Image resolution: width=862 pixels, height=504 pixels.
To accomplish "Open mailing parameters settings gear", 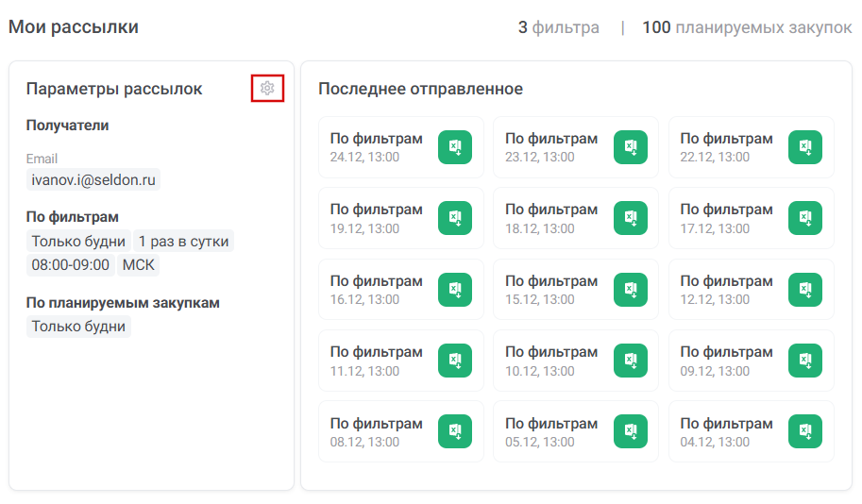I will [x=268, y=88].
